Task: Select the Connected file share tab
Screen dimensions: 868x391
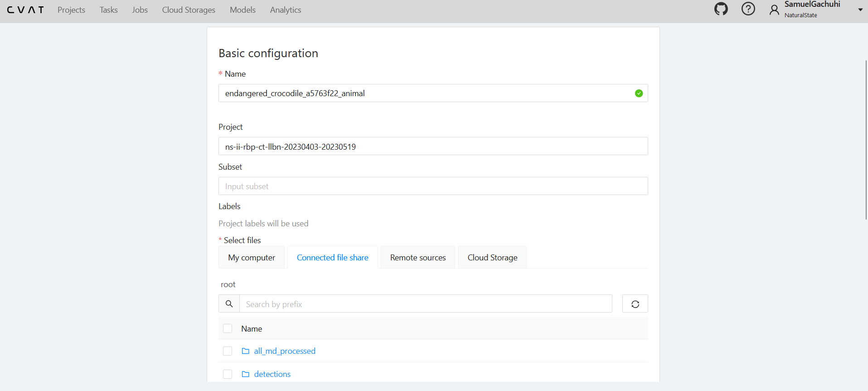Action: pyautogui.click(x=333, y=257)
